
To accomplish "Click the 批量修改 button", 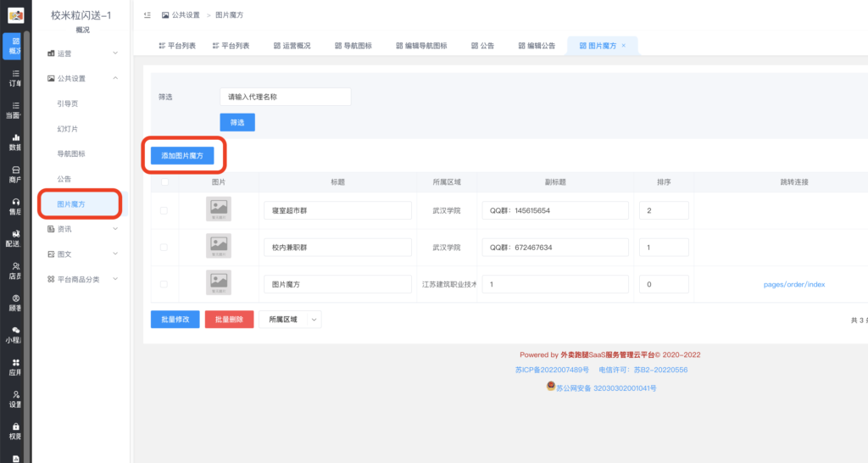I will 175,320.
